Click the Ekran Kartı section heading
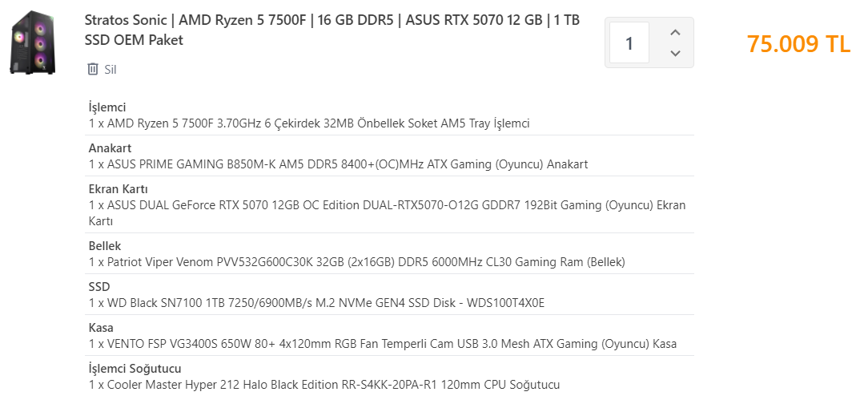The height and width of the screenshot is (408, 868). coord(119,189)
